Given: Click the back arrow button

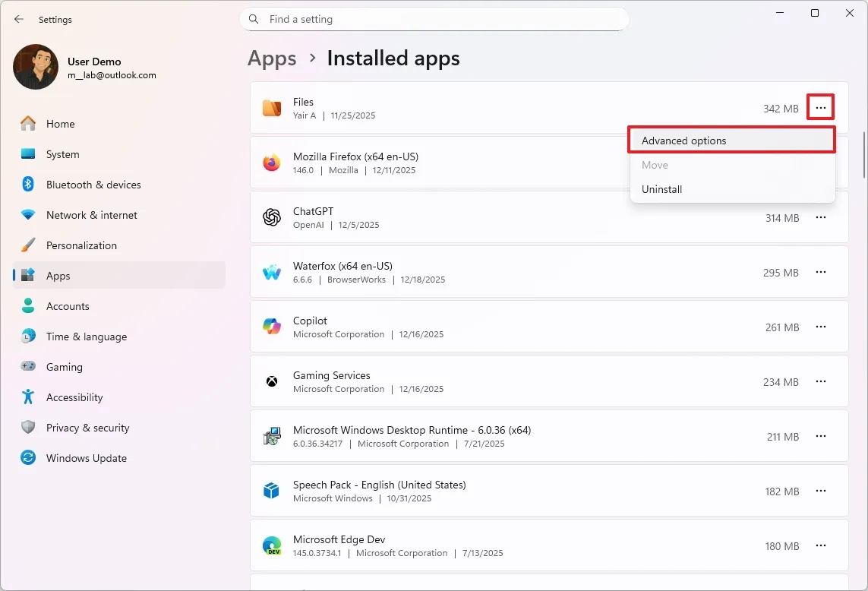Looking at the screenshot, I should tap(18, 19).
